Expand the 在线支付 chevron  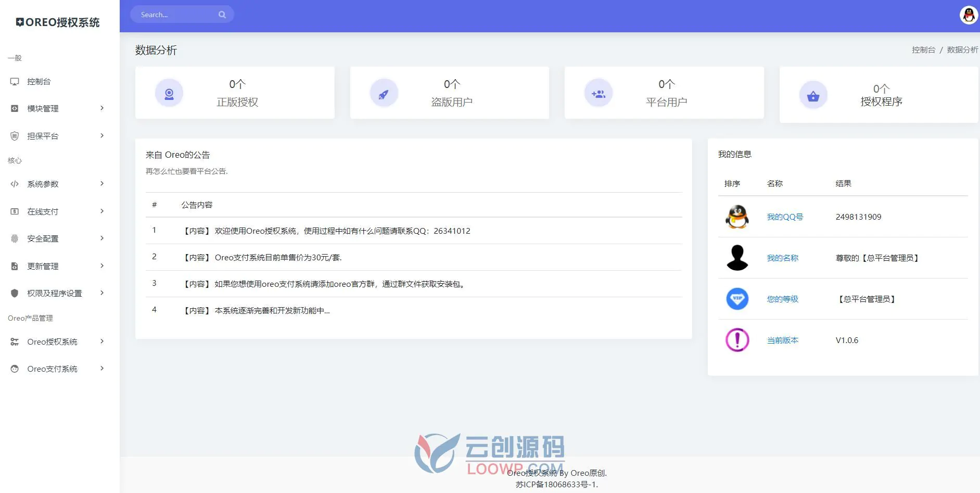102,211
